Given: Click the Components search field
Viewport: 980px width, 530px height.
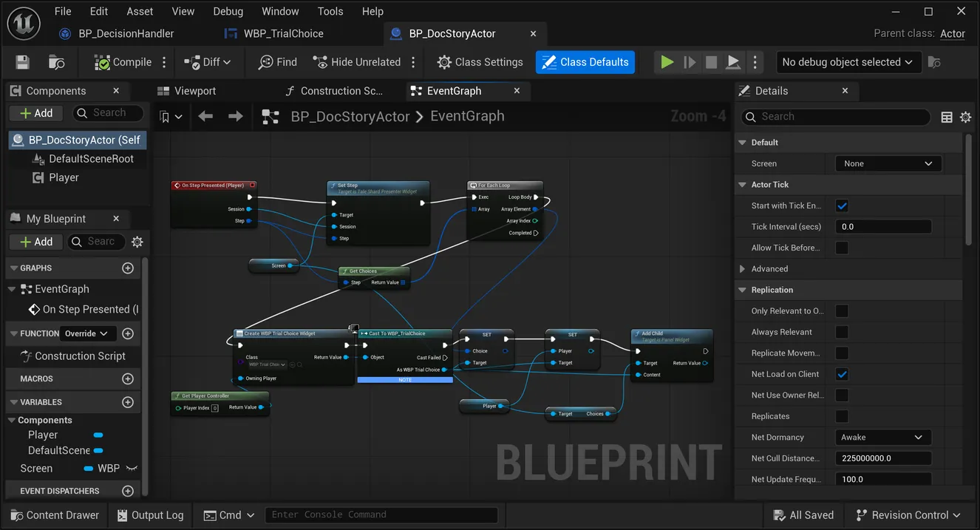Looking at the screenshot, I should pyautogui.click(x=109, y=113).
